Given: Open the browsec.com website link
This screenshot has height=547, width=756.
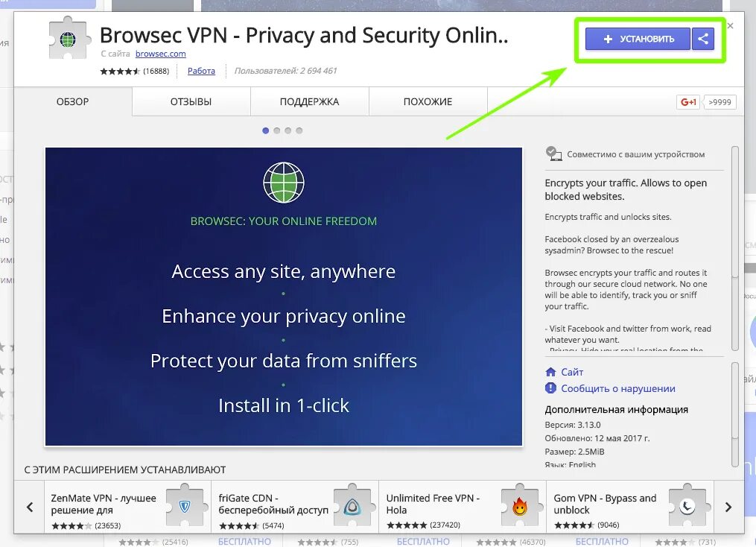Looking at the screenshot, I should pos(161,54).
